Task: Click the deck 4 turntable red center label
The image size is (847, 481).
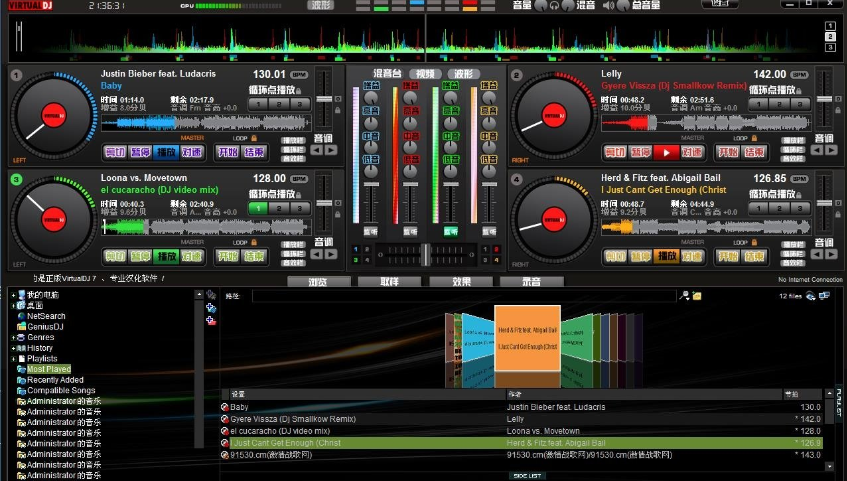Action: coord(554,220)
